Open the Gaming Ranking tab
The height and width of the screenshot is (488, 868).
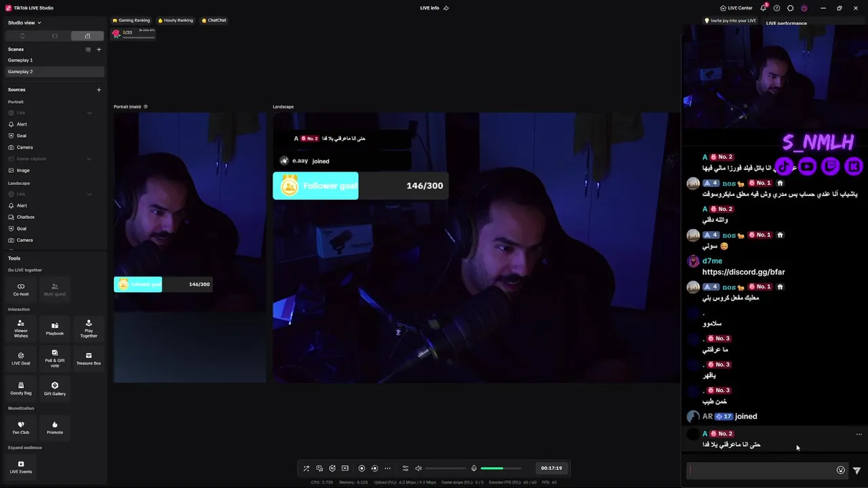pos(132,20)
